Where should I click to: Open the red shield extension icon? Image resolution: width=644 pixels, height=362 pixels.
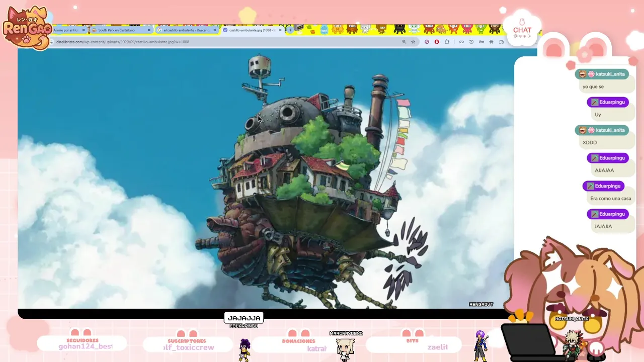coord(436,42)
